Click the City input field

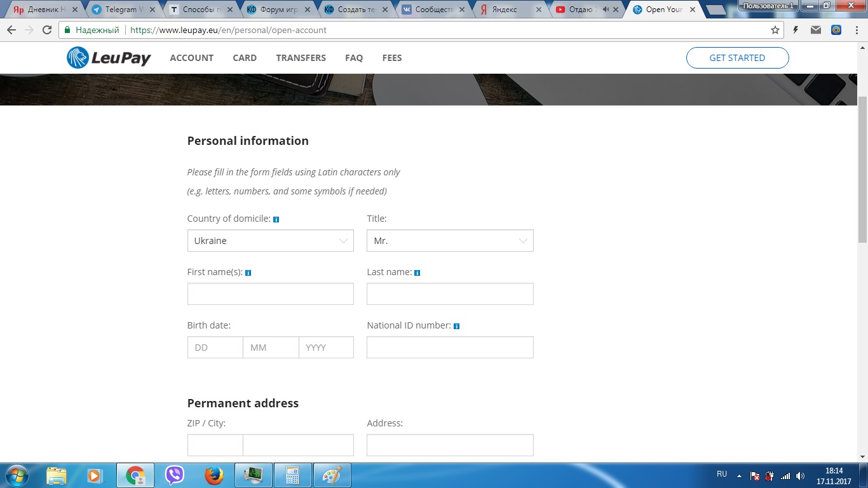point(298,445)
